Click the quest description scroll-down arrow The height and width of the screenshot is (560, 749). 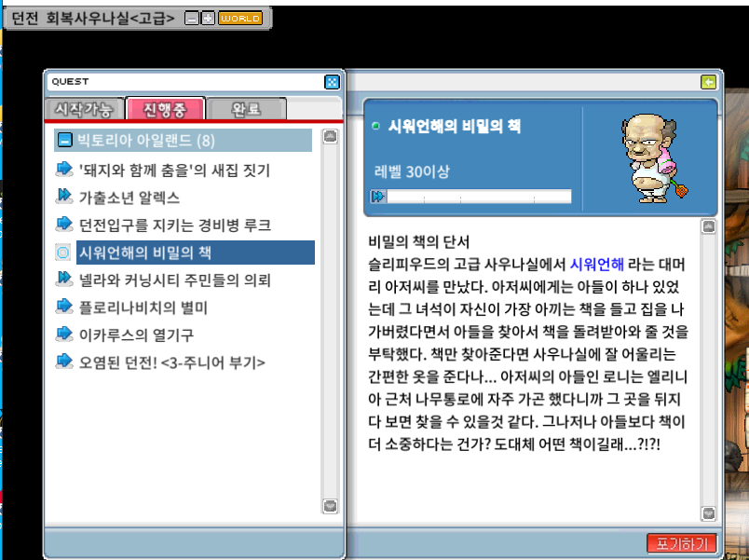[x=708, y=513]
